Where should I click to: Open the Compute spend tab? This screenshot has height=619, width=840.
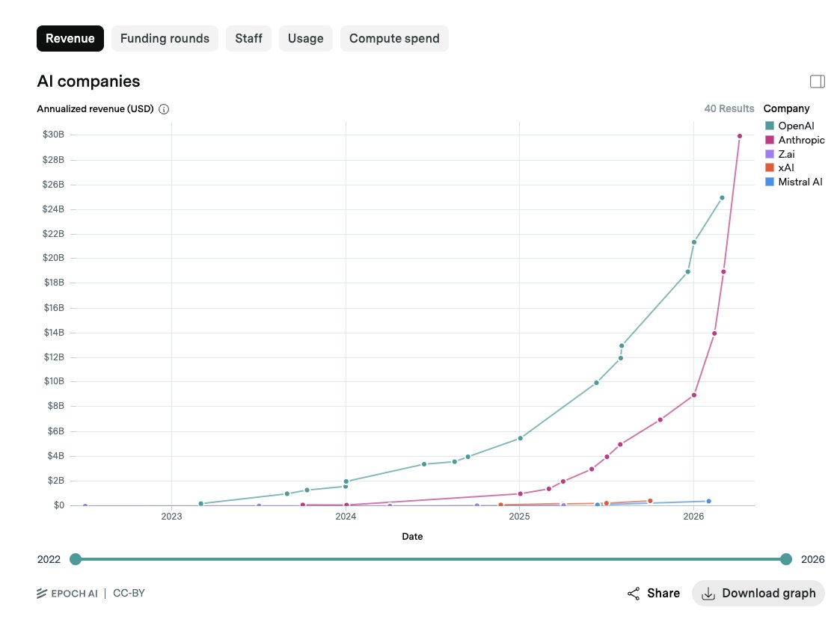click(x=394, y=39)
